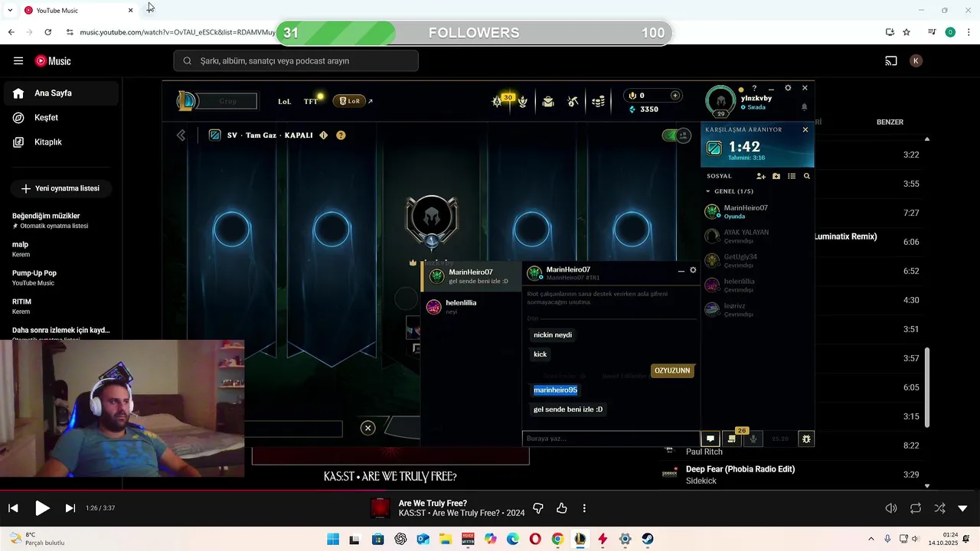Screen dimensions: 980x551
Task: Click the bug report icon
Action: click(x=805, y=439)
